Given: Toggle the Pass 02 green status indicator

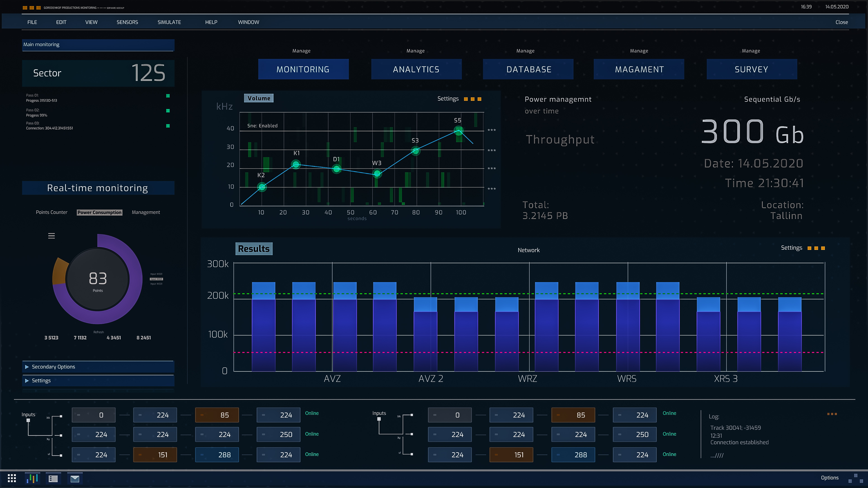Looking at the screenshot, I should (x=168, y=111).
